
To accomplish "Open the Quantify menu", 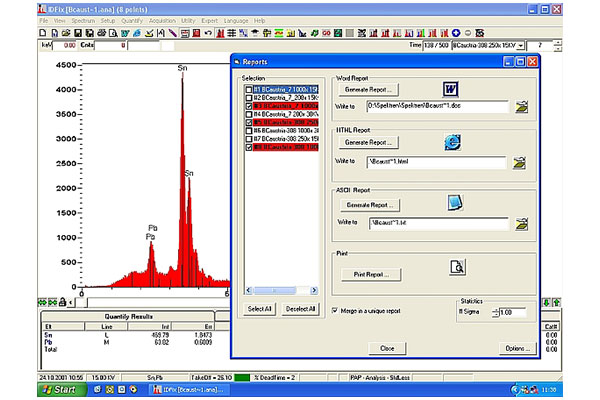I will (x=134, y=20).
